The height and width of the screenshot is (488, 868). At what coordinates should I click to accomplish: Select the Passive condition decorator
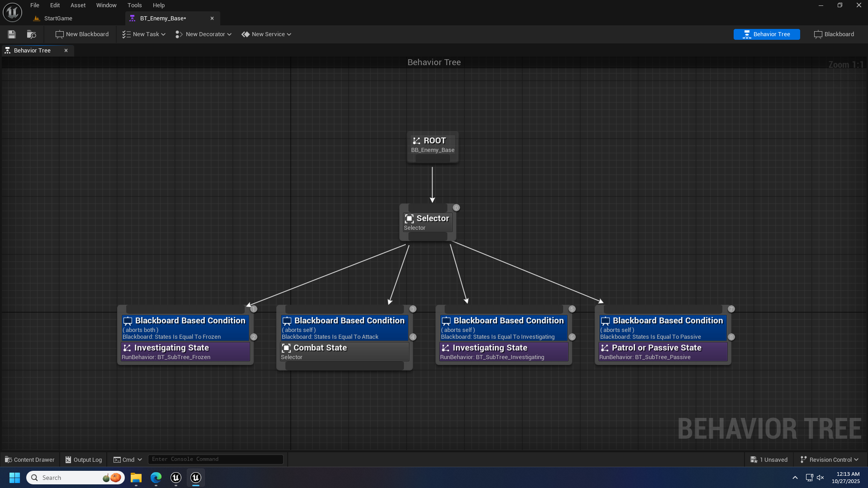(663, 328)
